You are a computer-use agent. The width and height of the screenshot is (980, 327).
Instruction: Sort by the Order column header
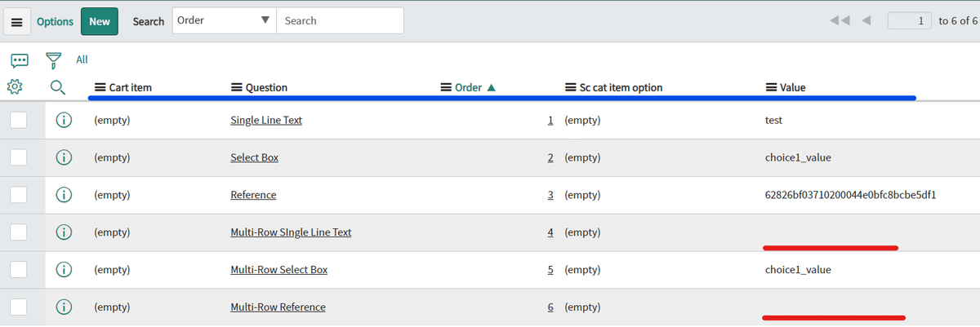469,87
